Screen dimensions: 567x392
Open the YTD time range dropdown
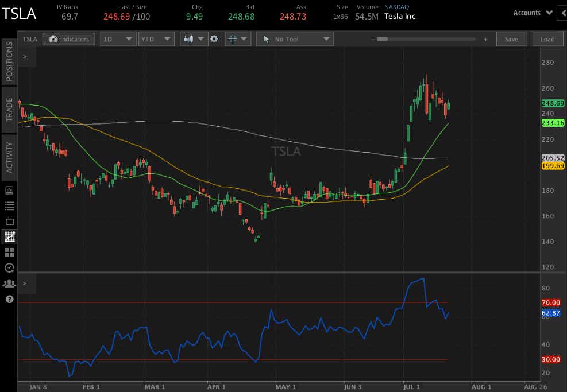click(156, 39)
